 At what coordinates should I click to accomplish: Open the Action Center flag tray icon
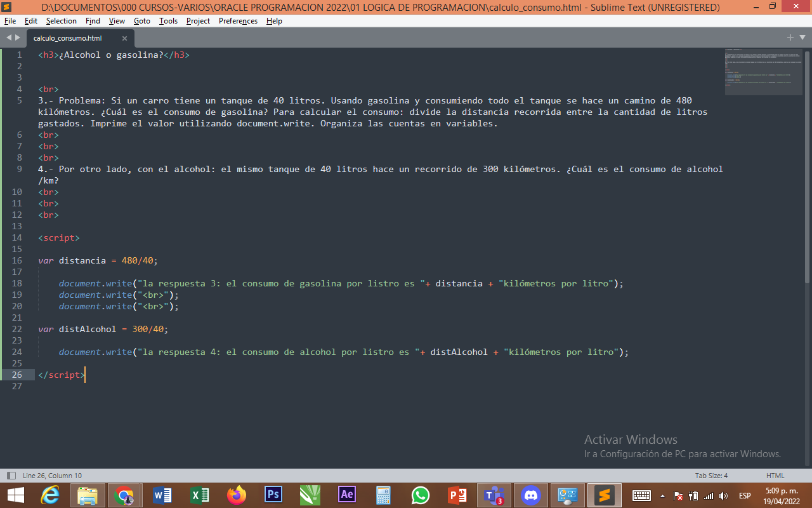coord(678,495)
